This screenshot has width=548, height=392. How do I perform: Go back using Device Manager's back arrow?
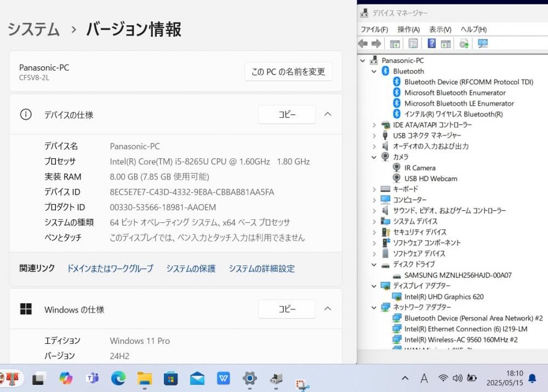363,44
